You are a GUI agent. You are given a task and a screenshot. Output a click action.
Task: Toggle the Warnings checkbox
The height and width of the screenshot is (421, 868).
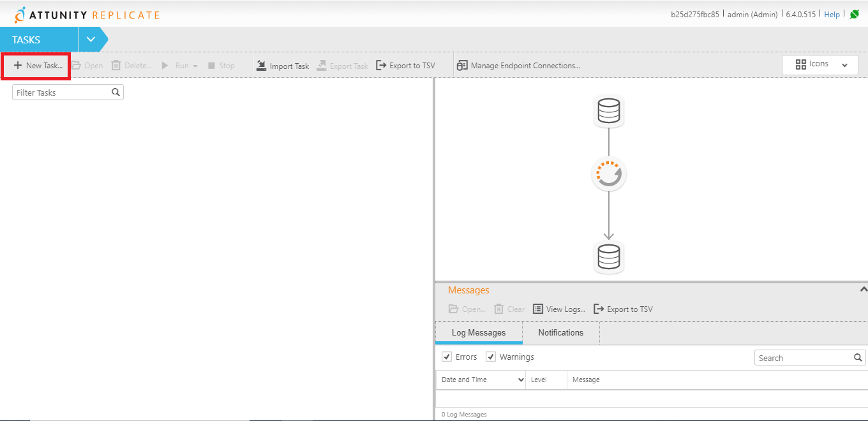click(x=491, y=357)
